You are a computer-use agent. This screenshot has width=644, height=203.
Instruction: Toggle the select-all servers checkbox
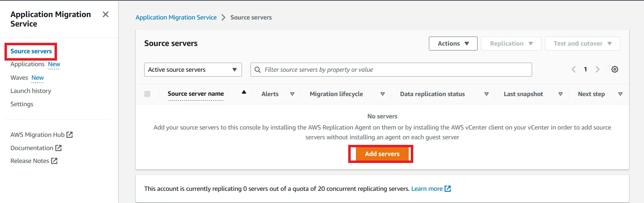click(x=147, y=94)
